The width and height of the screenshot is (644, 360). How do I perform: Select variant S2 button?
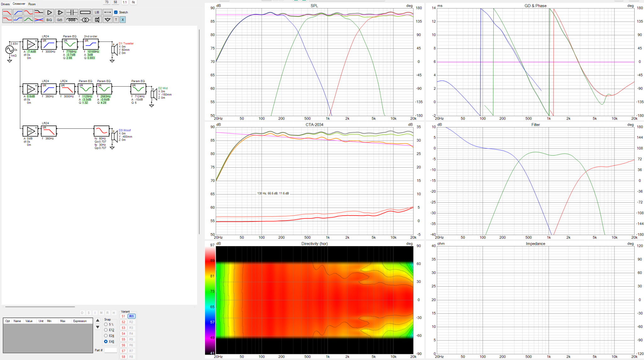123,322
